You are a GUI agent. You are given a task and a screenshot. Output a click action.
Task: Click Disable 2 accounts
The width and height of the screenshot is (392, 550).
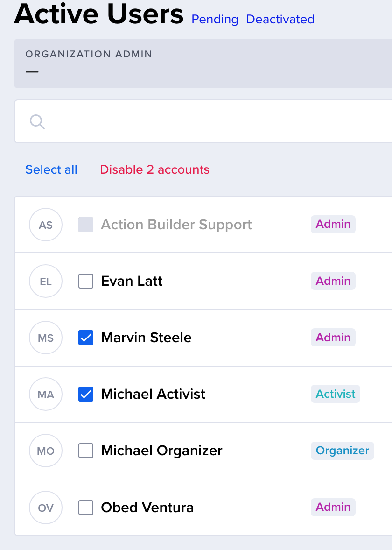[154, 169]
